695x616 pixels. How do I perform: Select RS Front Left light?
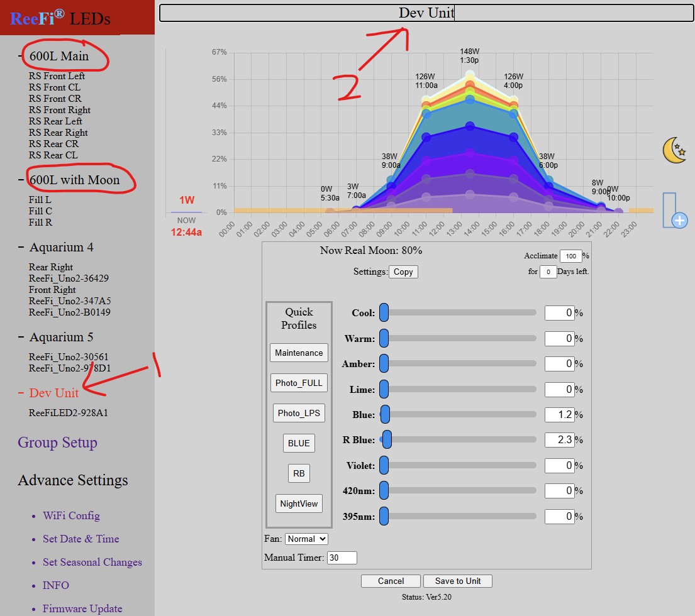pyautogui.click(x=57, y=76)
